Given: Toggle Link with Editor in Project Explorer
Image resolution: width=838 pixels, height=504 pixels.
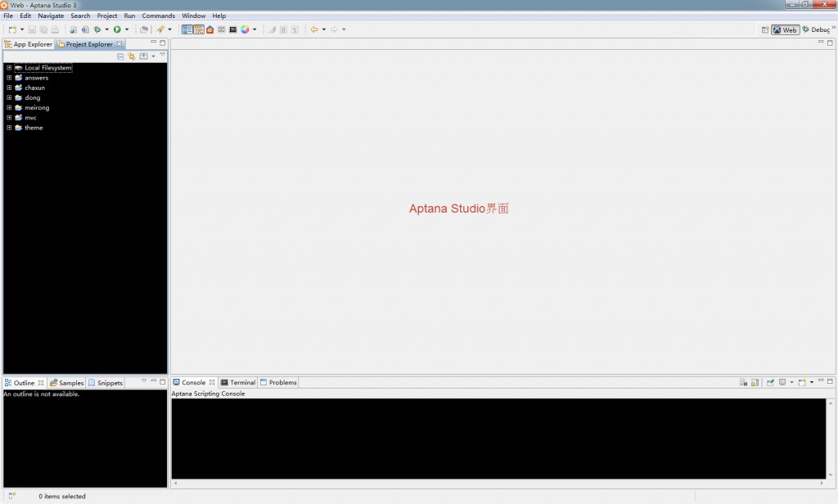Looking at the screenshot, I should tap(132, 56).
